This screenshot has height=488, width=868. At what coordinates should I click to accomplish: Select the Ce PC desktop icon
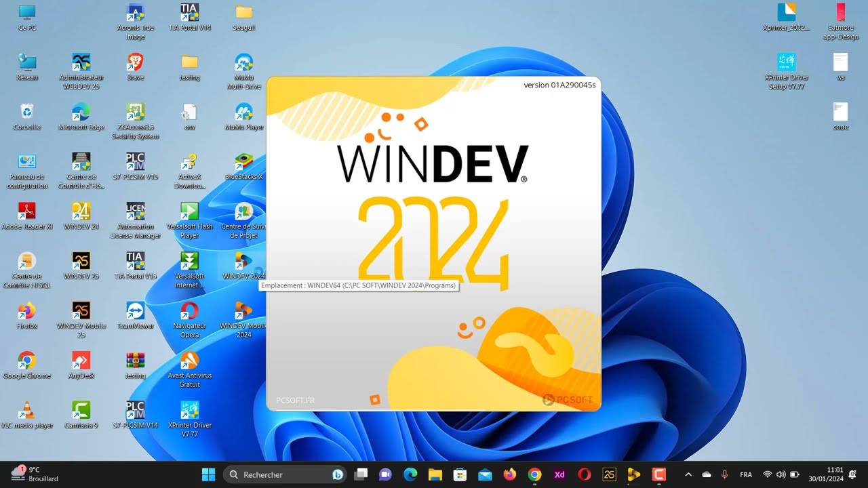[27, 17]
